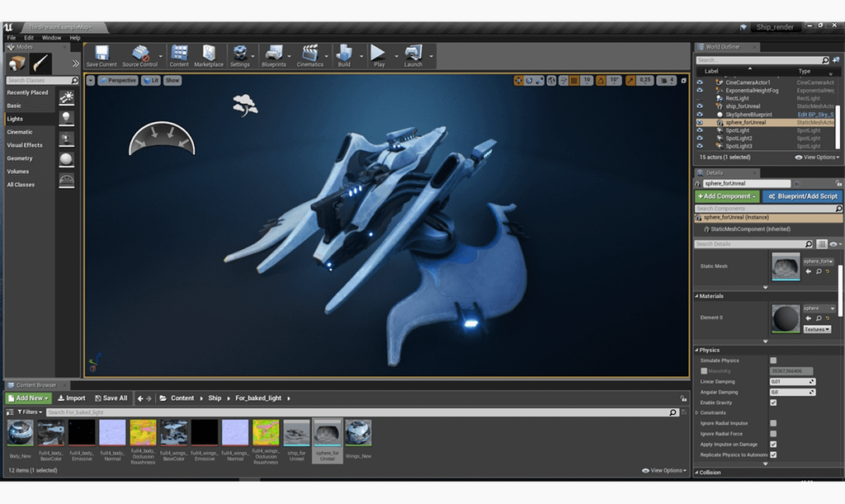Screen dimensions: 845x504
Task: Open the File menu
Action: tap(12, 38)
